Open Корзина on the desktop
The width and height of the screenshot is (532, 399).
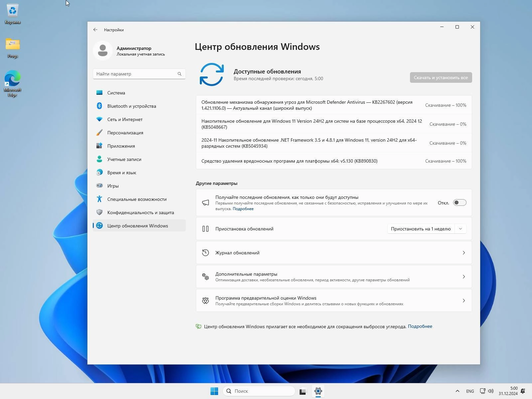pyautogui.click(x=13, y=14)
